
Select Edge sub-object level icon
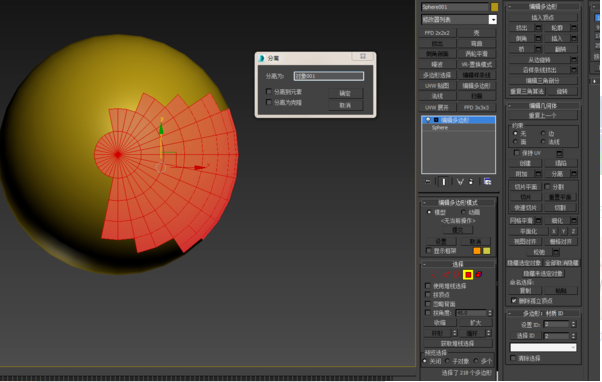click(x=446, y=275)
